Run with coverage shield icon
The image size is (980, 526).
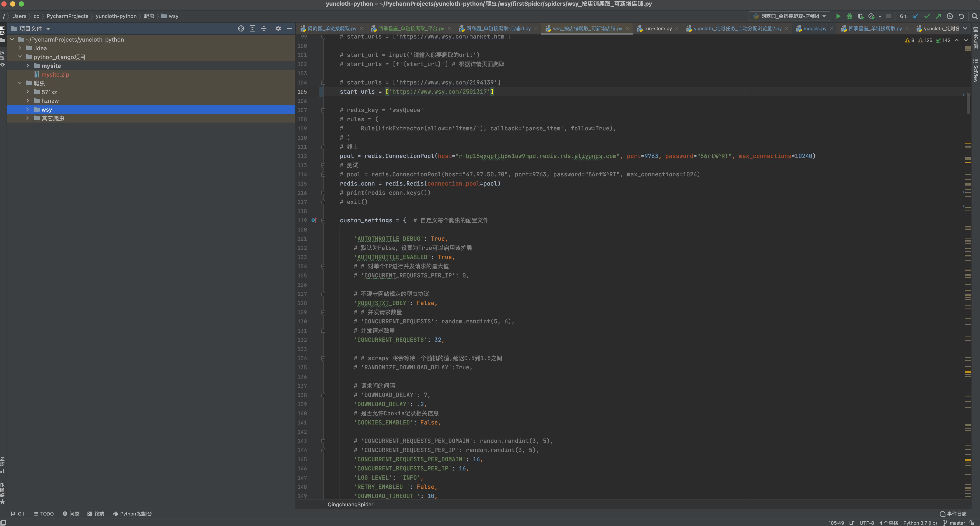[861, 16]
